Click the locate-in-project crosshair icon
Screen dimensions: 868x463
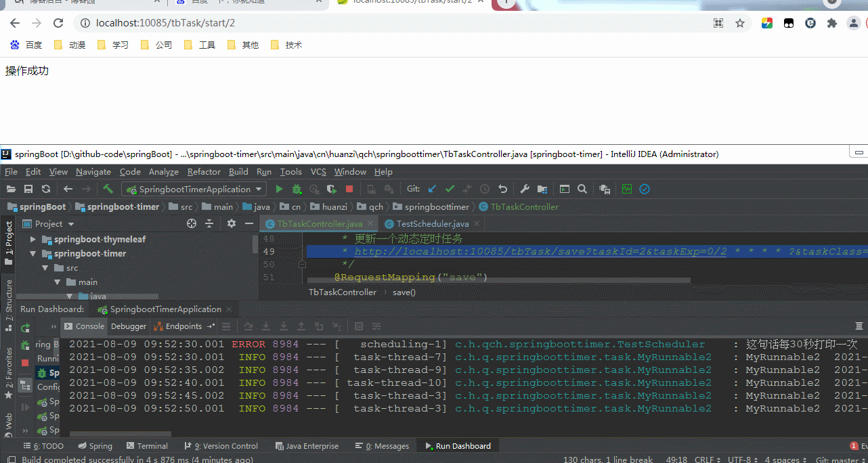[192, 223]
